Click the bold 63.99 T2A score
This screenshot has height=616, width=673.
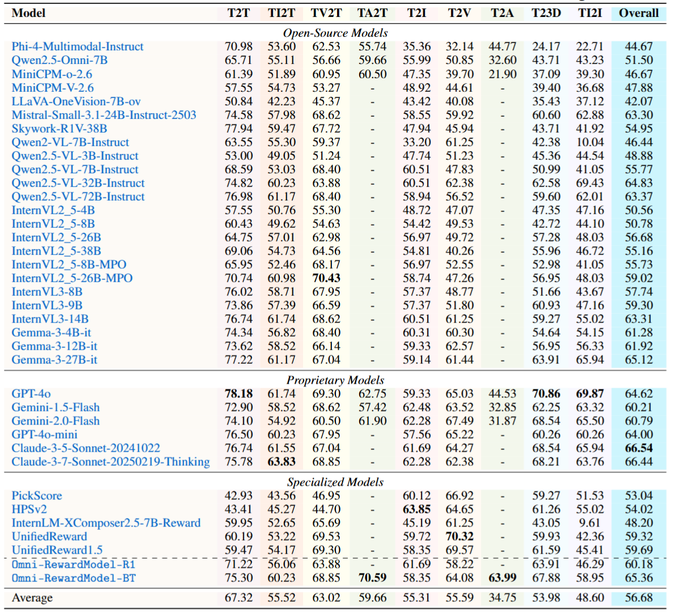coord(502,578)
